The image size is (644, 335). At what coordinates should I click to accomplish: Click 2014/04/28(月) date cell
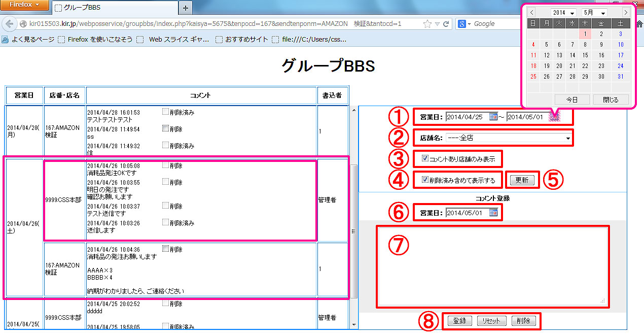tap(24, 131)
